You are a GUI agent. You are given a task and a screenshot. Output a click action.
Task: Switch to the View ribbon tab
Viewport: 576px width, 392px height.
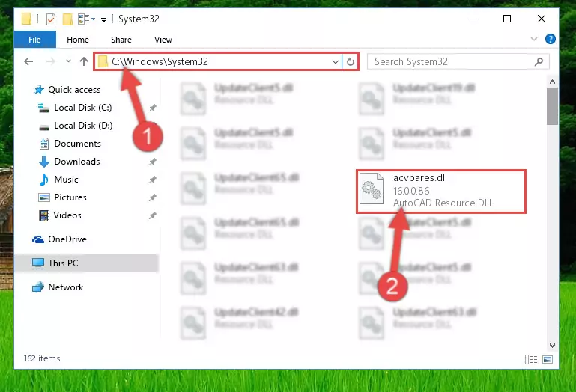(163, 40)
